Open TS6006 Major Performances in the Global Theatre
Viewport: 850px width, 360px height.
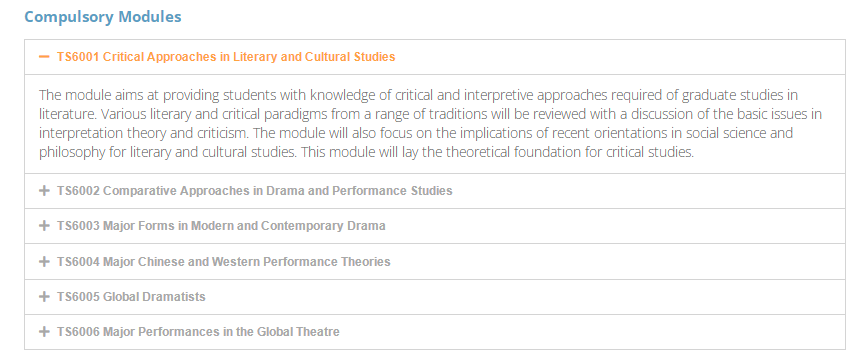198,331
